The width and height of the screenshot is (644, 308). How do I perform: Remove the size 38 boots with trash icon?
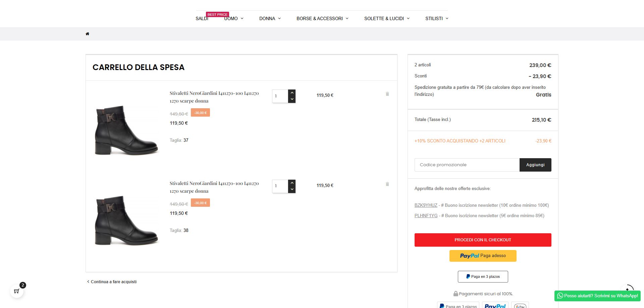[x=387, y=184]
